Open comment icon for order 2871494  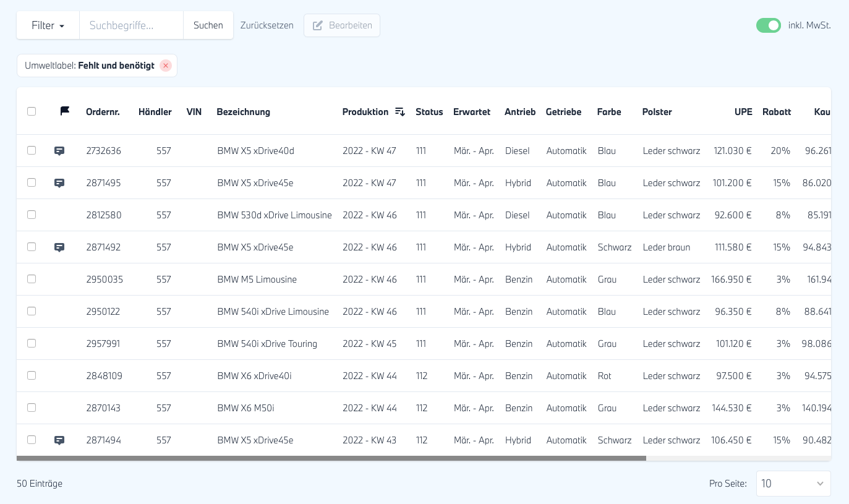[x=59, y=440]
